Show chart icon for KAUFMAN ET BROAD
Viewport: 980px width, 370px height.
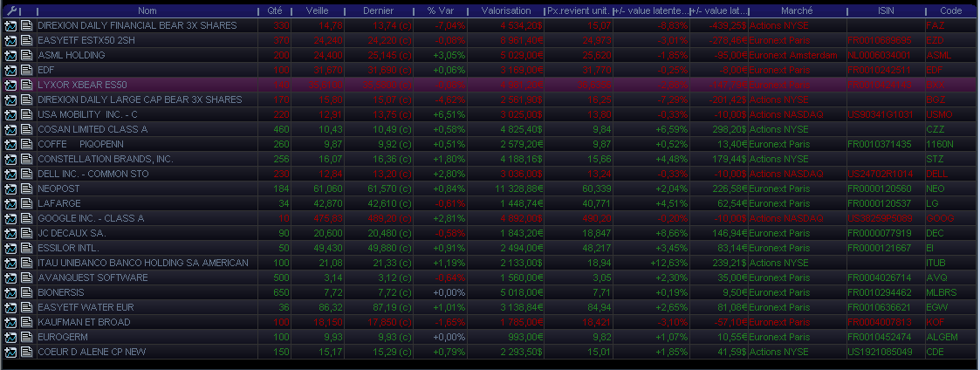(10, 323)
